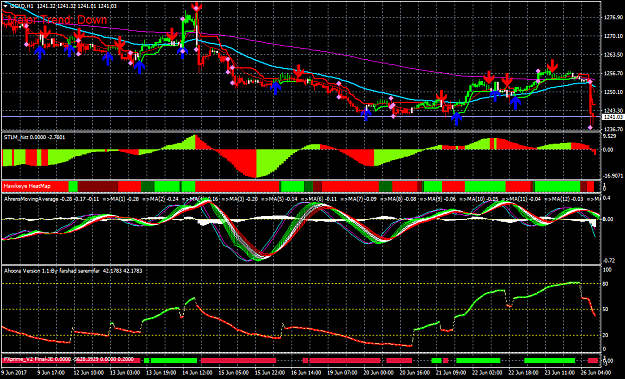This screenshot has width=625, height=379.
Task: Click the 1256.70 price axis label
Action: (613, 73)
